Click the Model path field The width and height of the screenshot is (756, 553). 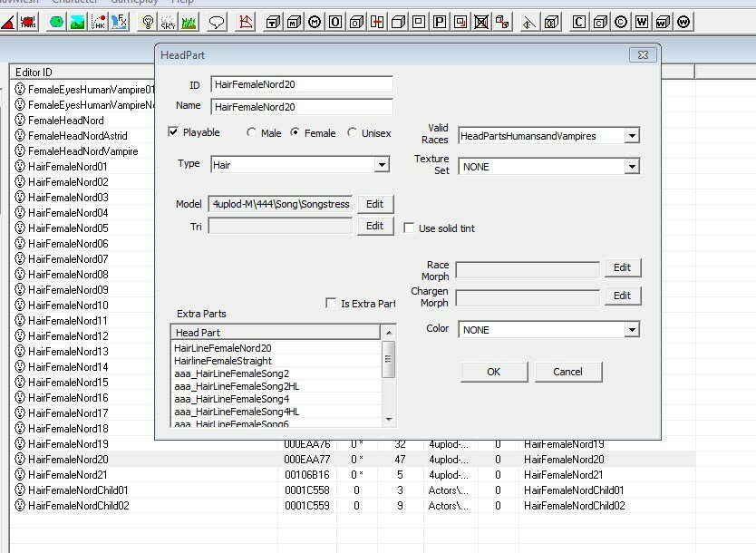click(x=281, y=204)
